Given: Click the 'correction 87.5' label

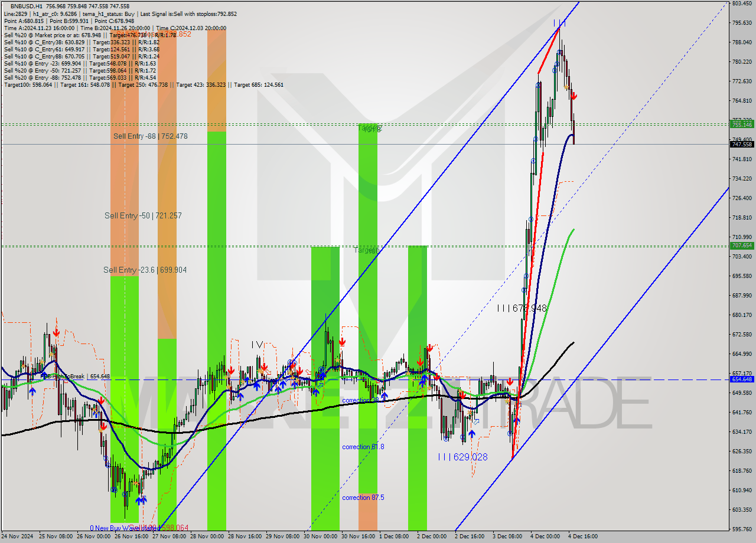Looking at the screenshot, I should click(x=363, y=498).
